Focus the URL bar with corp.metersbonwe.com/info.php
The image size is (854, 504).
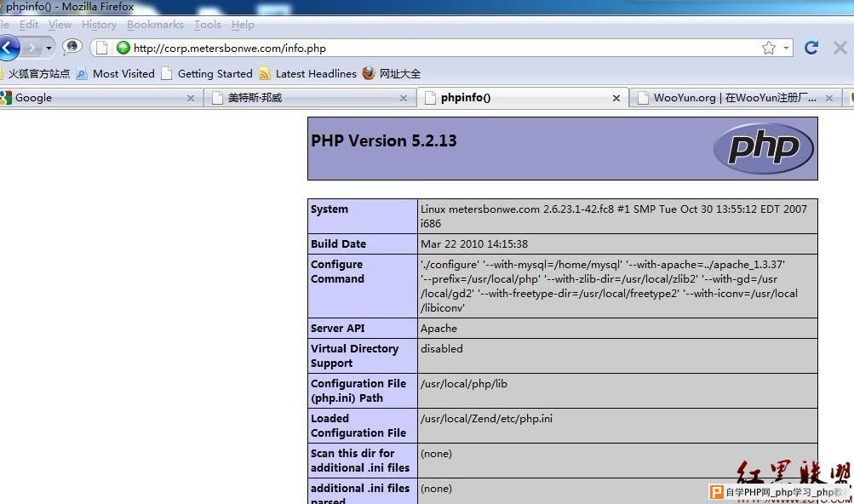[x=441, y=48]
